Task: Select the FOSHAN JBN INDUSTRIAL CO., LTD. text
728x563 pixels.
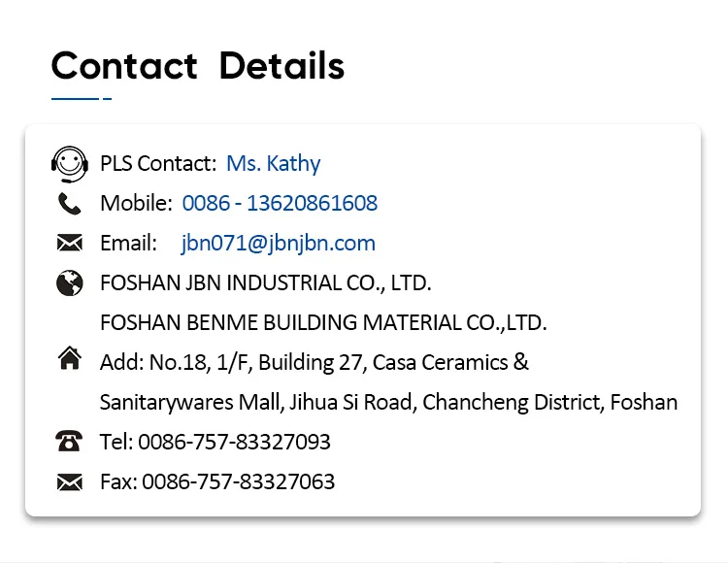Action: [265, 283]
